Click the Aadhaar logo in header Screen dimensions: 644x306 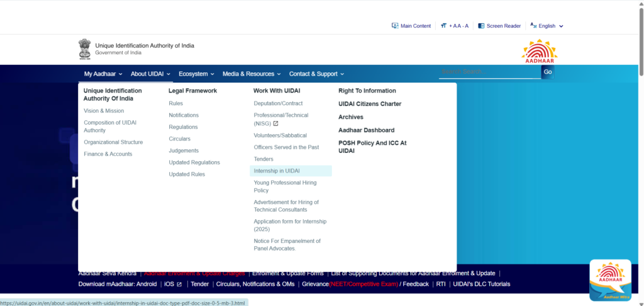(x=539, y=51)
